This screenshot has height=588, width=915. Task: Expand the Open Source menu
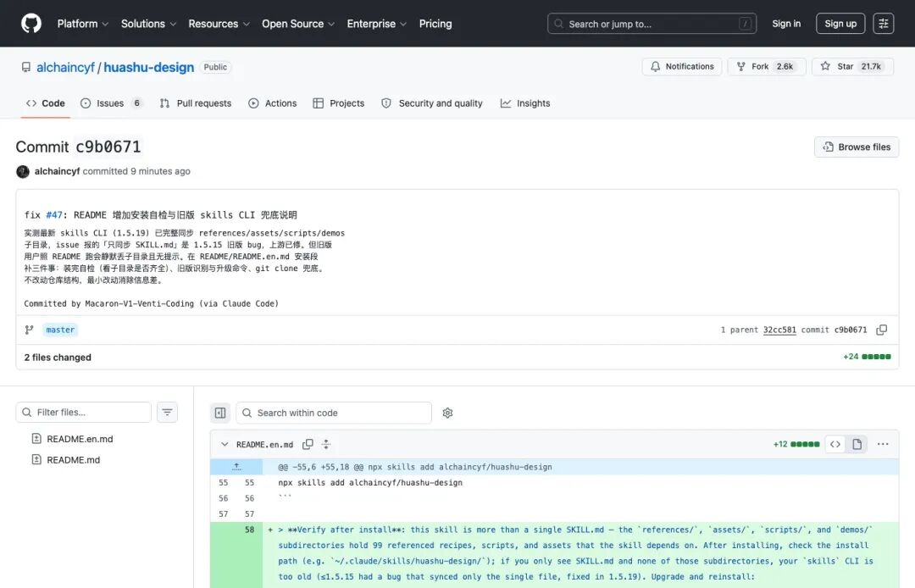(298, 24)
